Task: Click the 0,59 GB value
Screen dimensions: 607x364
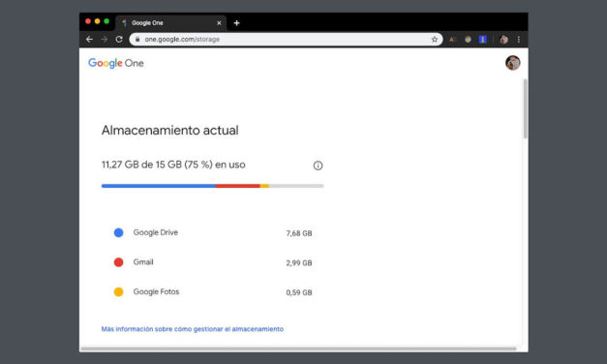Action: coord(299,292)
